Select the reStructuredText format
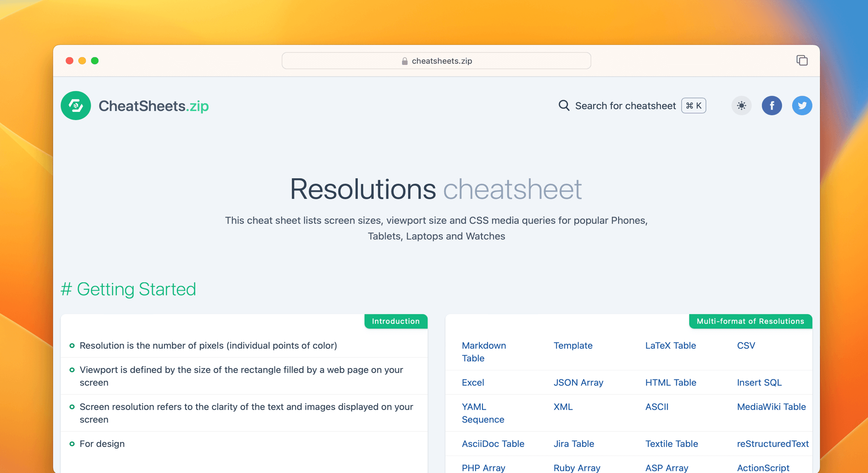Screen dimensions: 868x473 click(x=772, y=444)
